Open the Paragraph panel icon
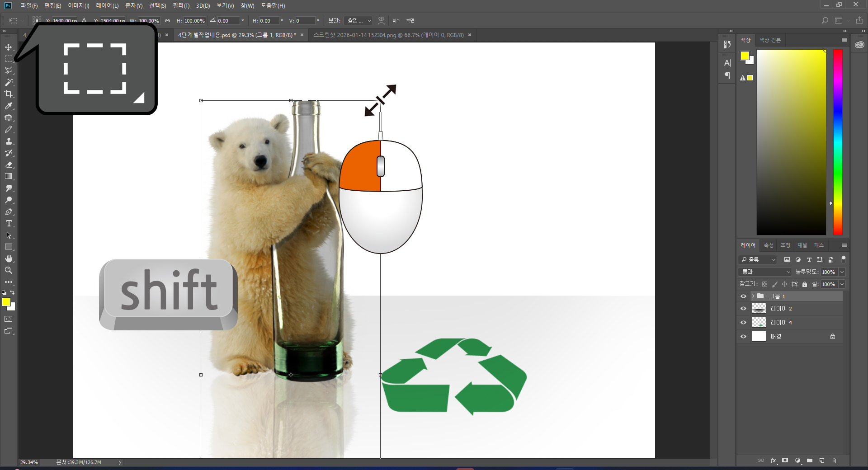The image size is (868, 470). coord(727,75)
